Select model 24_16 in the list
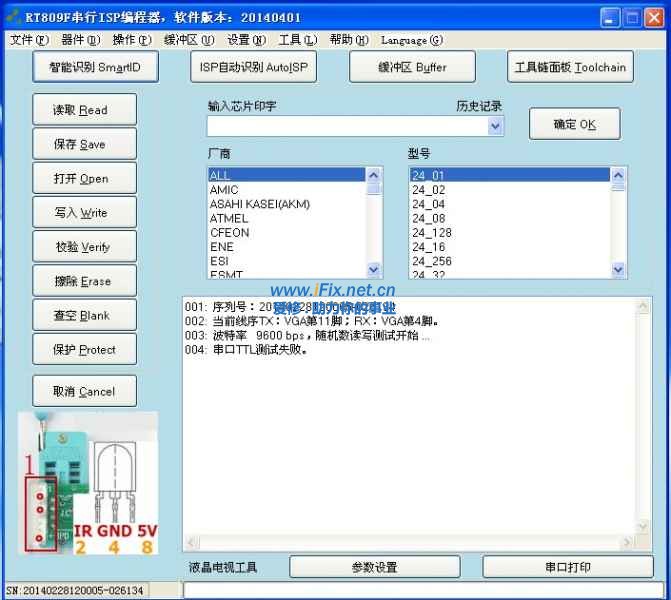The image size is (671, 600). 510,247
